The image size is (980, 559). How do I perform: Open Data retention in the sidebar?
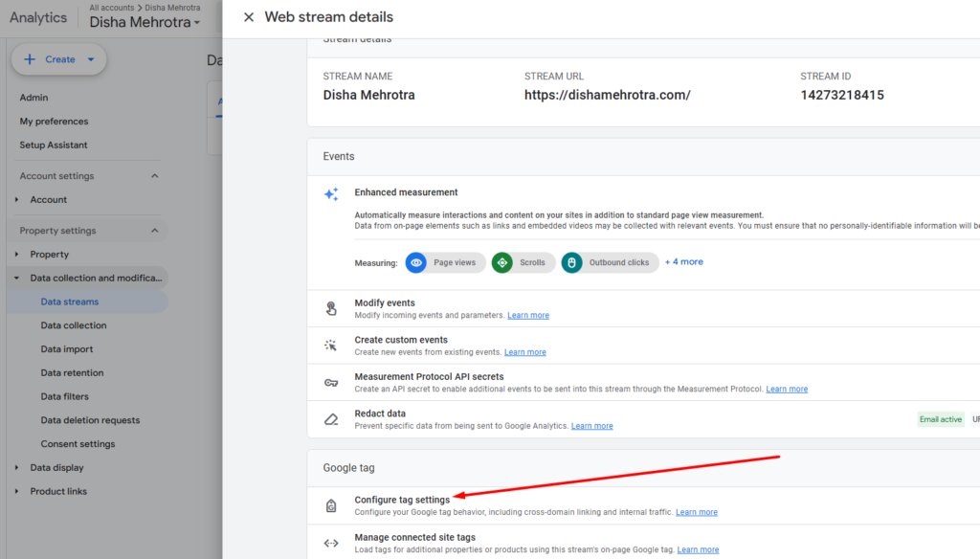point(72,373)
